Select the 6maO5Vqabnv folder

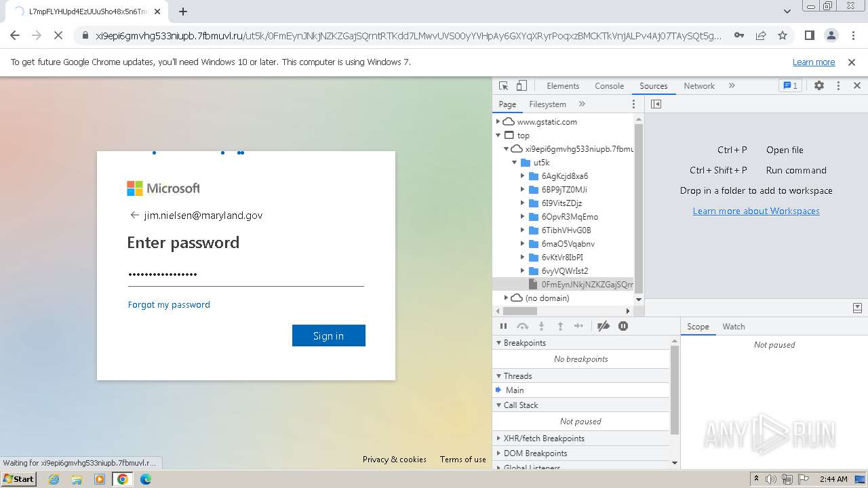tap(564, 244)
